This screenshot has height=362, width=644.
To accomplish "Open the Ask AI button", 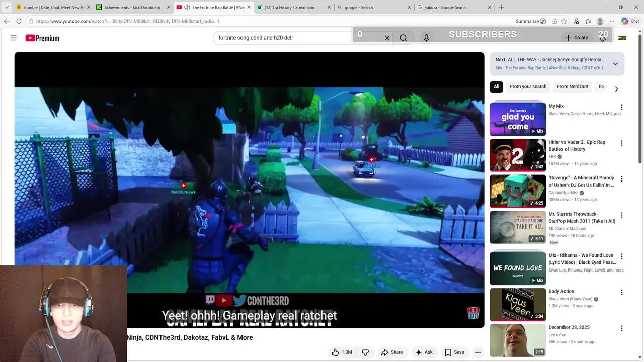I will (424, 352).
